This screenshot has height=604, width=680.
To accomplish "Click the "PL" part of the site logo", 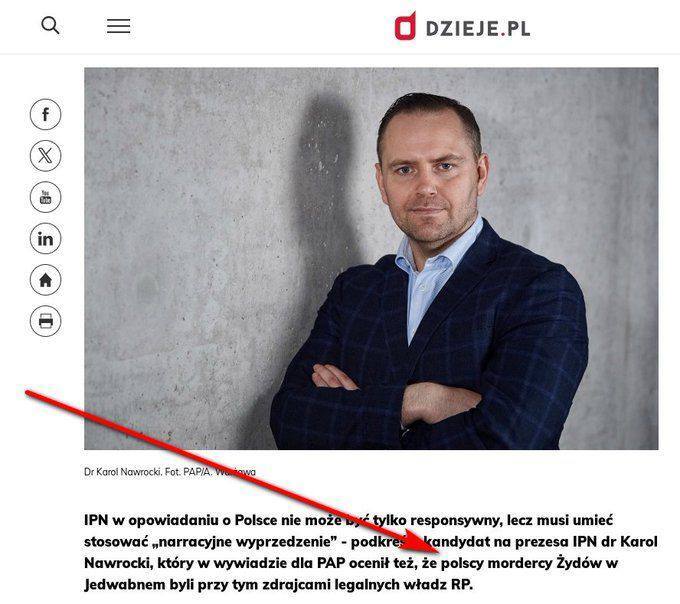I will (518, 29).
